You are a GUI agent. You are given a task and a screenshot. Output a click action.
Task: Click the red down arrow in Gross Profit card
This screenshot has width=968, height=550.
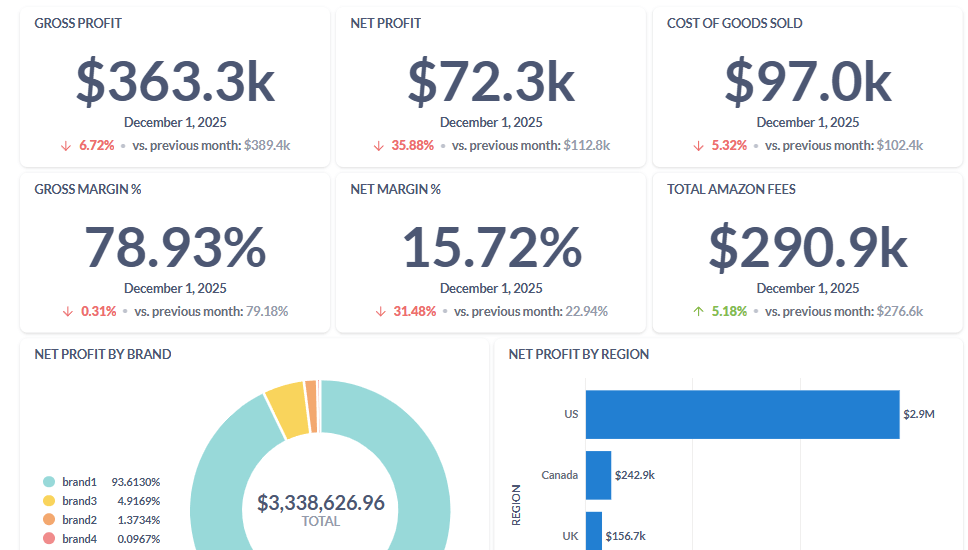(66, 145)
